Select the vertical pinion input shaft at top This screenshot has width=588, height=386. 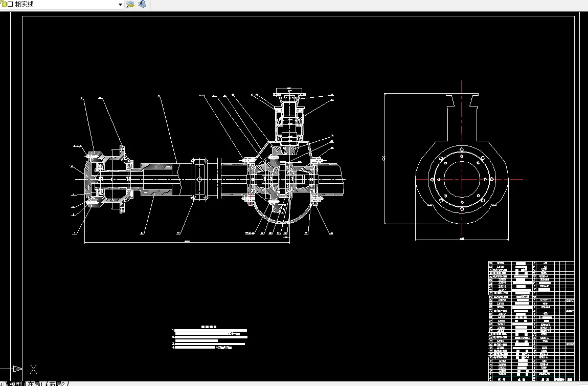point(289,118)
